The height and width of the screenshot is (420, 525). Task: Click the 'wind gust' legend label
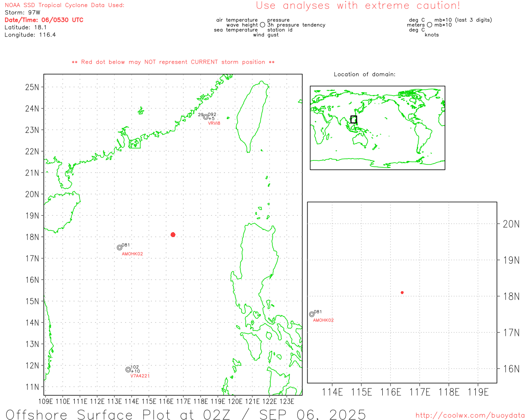pyautogui.click(x=266, y=35)
